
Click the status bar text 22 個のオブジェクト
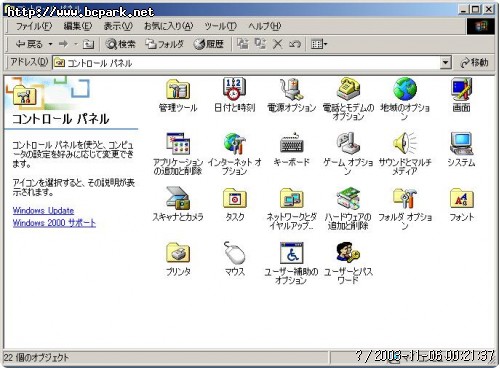[x=37, y=358]
